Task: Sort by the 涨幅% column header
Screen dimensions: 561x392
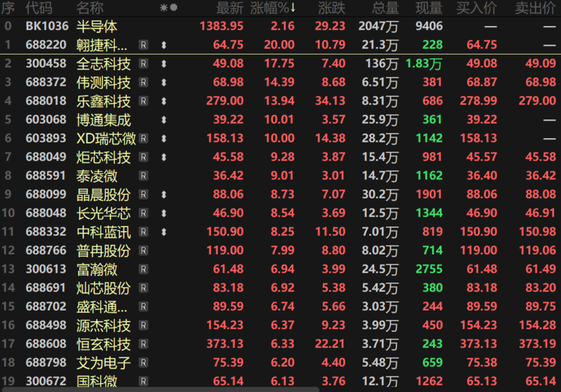Action: (273, 8)
